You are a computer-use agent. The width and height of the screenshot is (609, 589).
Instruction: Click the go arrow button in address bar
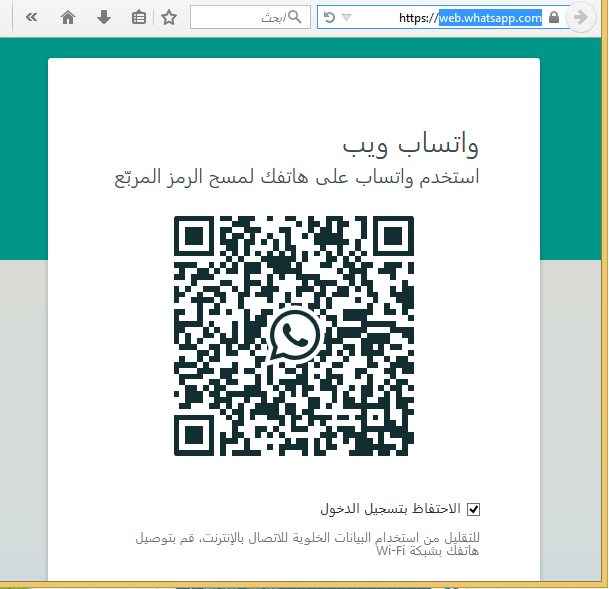[581, 17]
